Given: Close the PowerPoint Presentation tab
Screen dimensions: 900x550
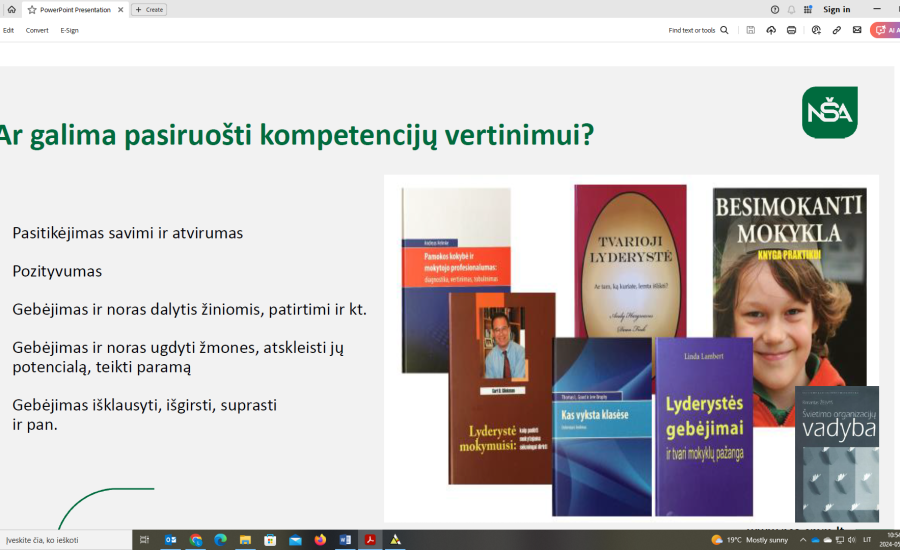Looking at the screenshot, I should point(121,10).
